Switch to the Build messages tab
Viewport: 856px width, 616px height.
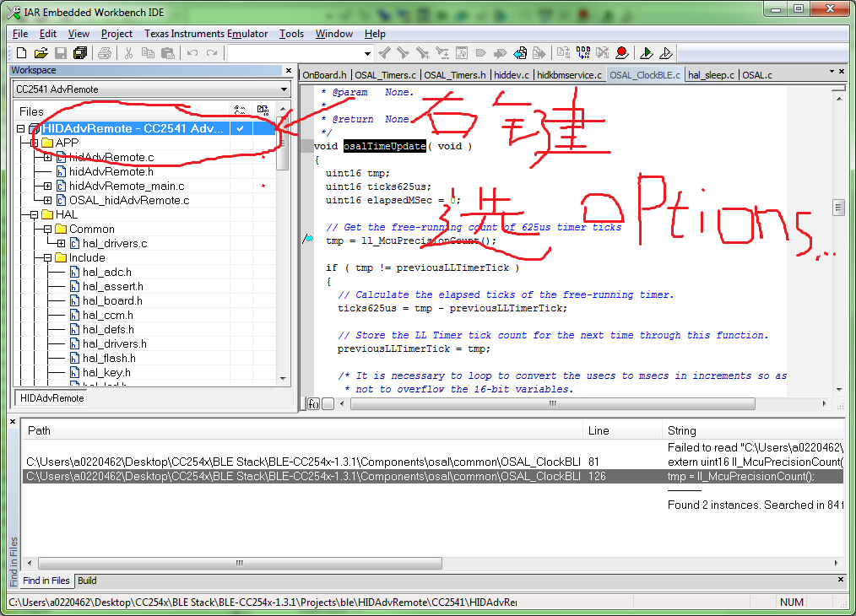87,581
